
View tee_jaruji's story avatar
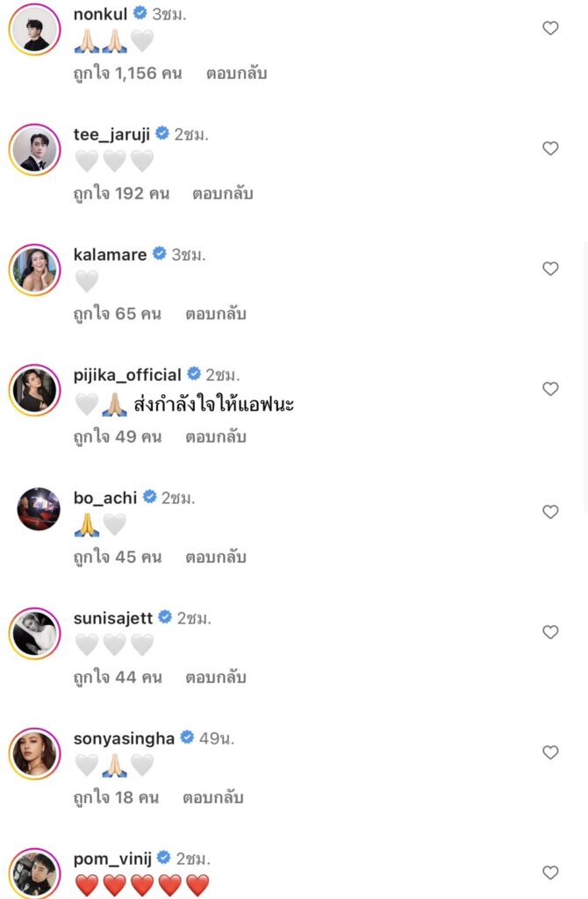[35, 150]
